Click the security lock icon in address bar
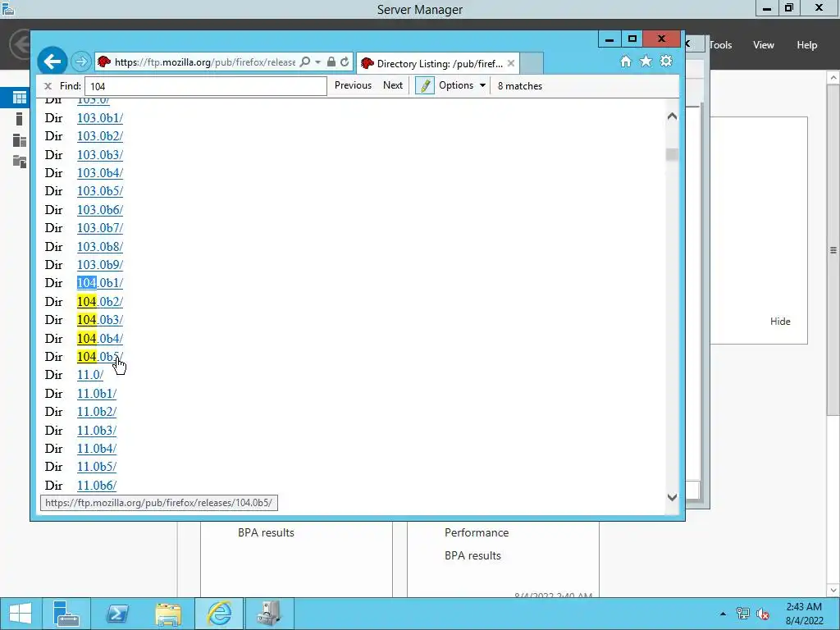The width and height of the screenshot is (840, 630). pos(331,62)
